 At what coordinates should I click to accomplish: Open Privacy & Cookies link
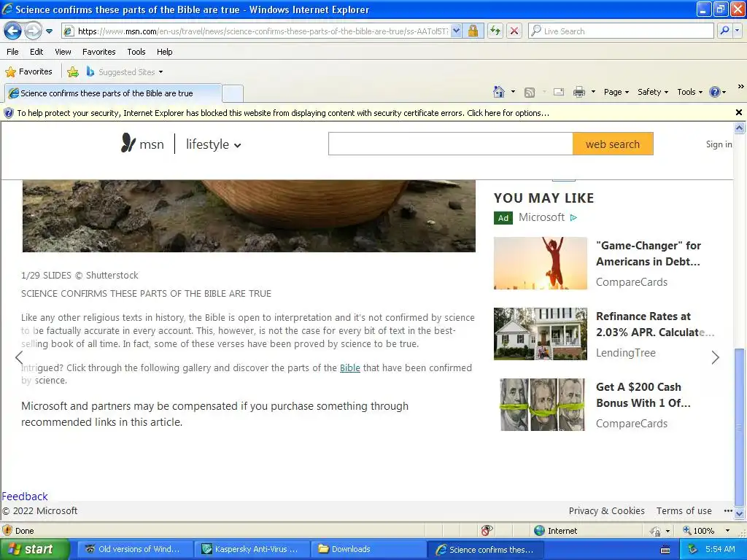(x=606, y=510)
